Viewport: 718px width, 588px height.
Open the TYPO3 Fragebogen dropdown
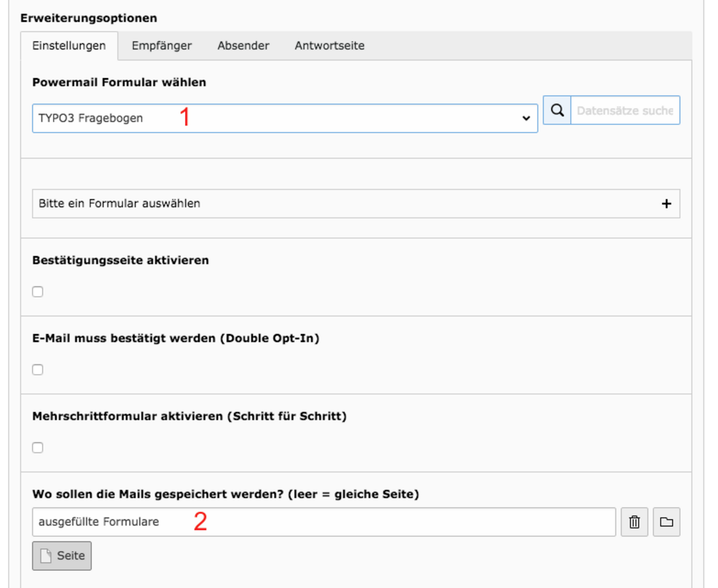[x=285, y=118]
